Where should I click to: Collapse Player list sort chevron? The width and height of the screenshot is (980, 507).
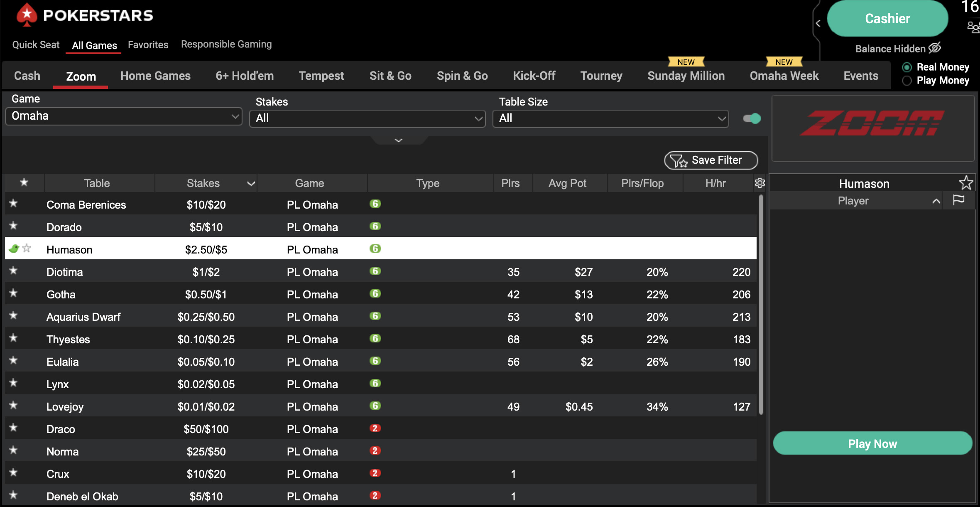click(936, 201)
